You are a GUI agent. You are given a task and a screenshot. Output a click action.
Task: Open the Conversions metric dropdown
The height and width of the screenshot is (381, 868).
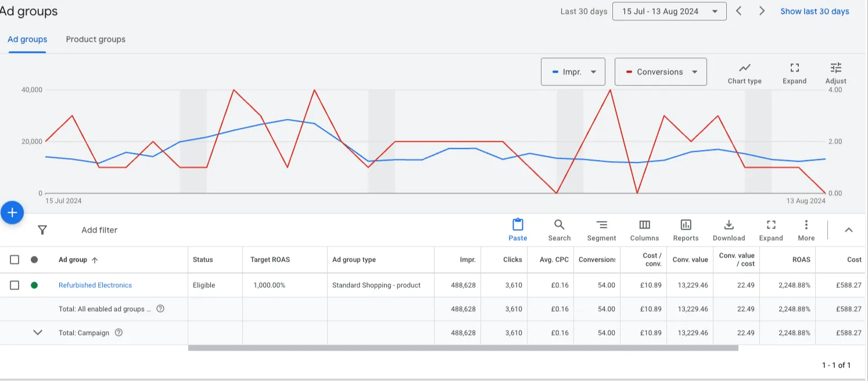coord(661,72)
